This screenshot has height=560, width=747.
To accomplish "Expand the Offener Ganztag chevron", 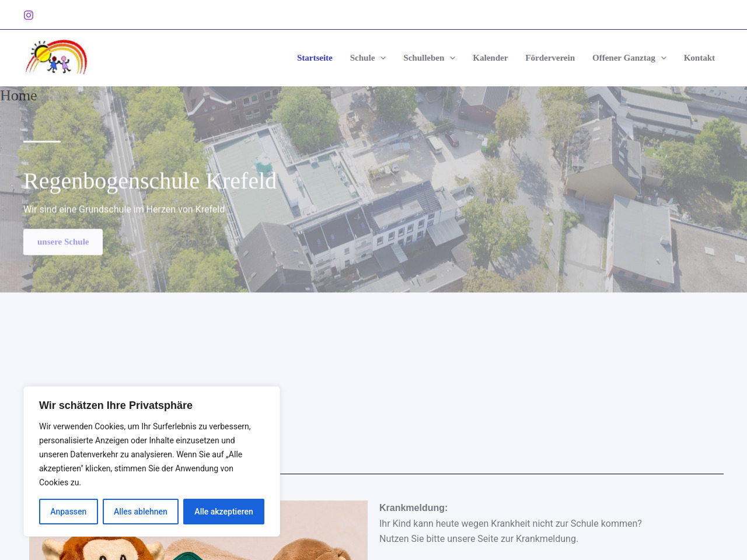I will [x=664, y=58].
